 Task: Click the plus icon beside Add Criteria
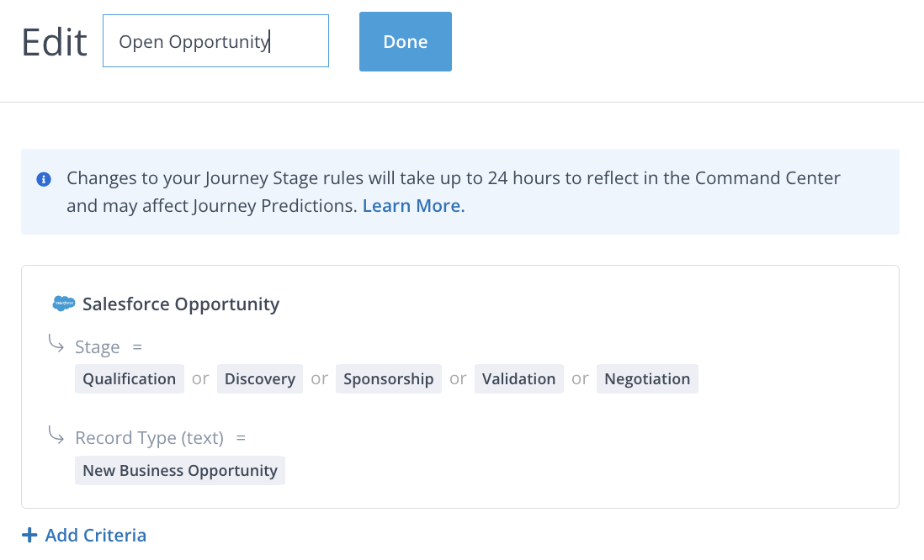[x=29, y=535]
